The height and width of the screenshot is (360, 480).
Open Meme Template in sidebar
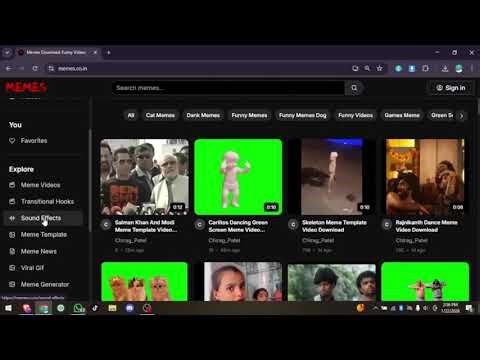[x=44, y=235]
